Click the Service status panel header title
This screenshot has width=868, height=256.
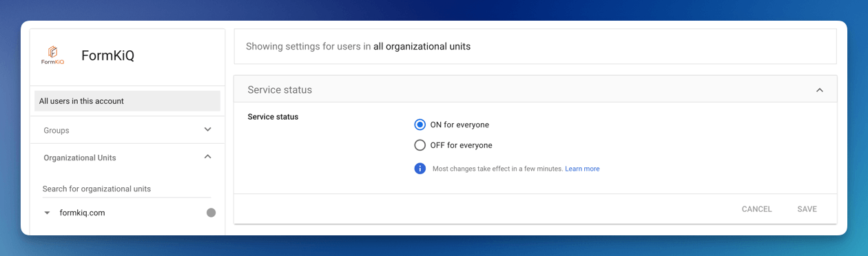coord(280,90)
